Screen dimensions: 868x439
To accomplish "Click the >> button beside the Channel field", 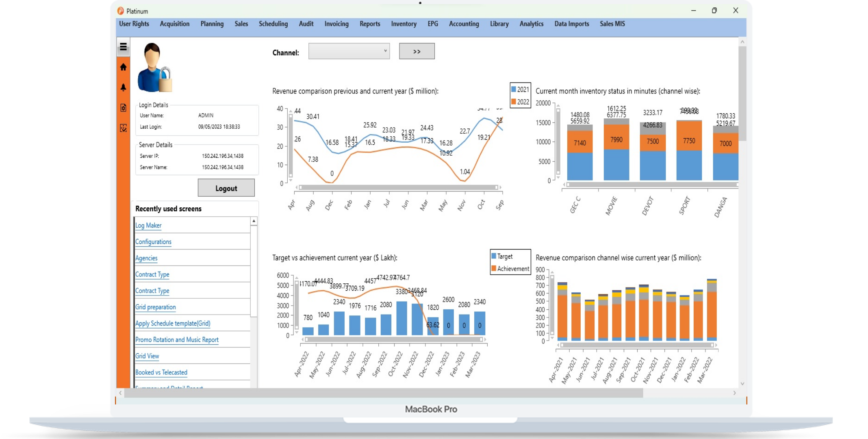I will coord(417,51).
